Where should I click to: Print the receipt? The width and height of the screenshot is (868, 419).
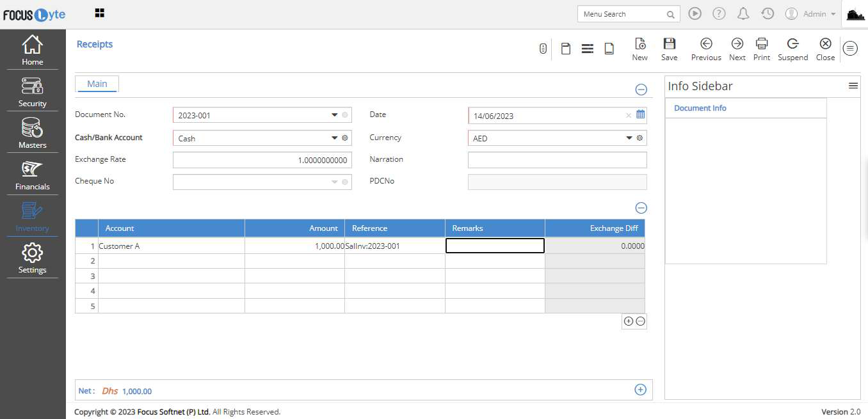coord(762,49)
